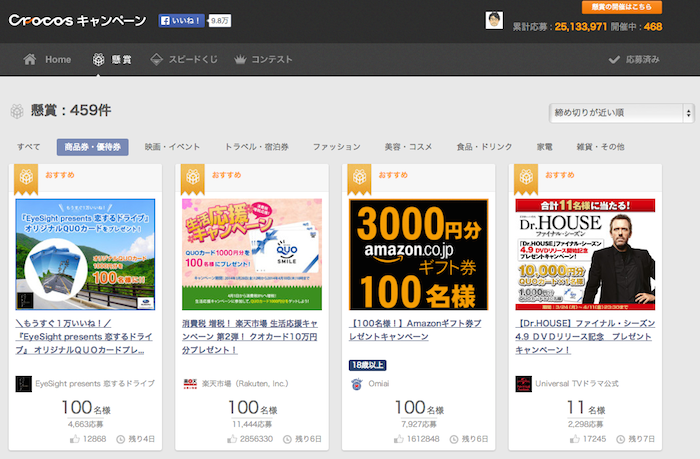This screenshot has height=459, width=700.
Task: Open the 応募済み link
Action: click(x=642, y=59)
